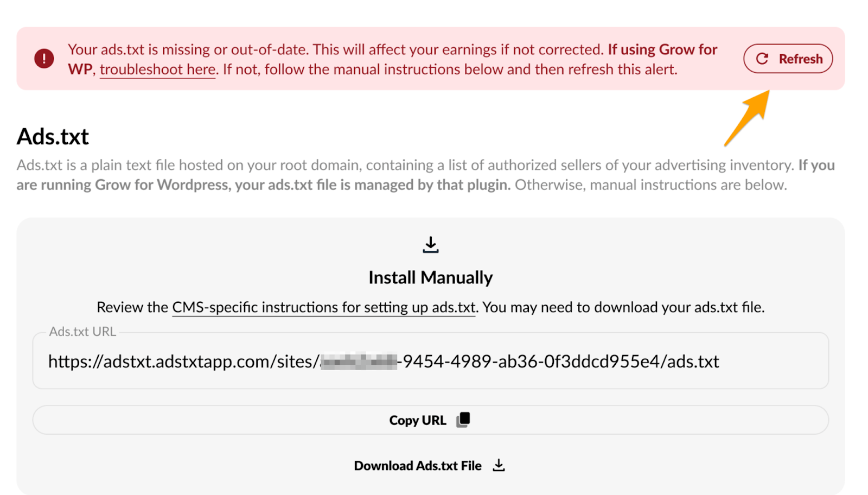Click the circular arrow icon inside Refresh
The height and width of the screenshot is (495, 868).
[762, 59]
